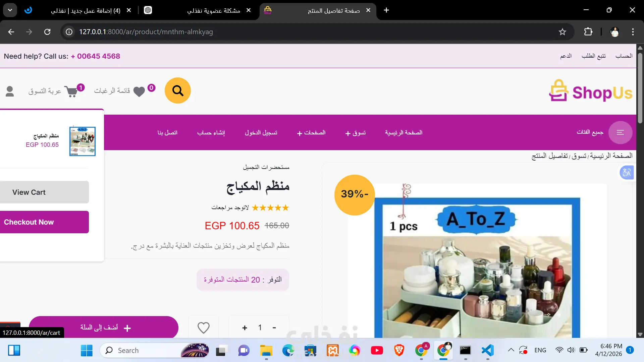Open browser tab search dropdown arrow
644x362 pixels.
pos(10,10)
